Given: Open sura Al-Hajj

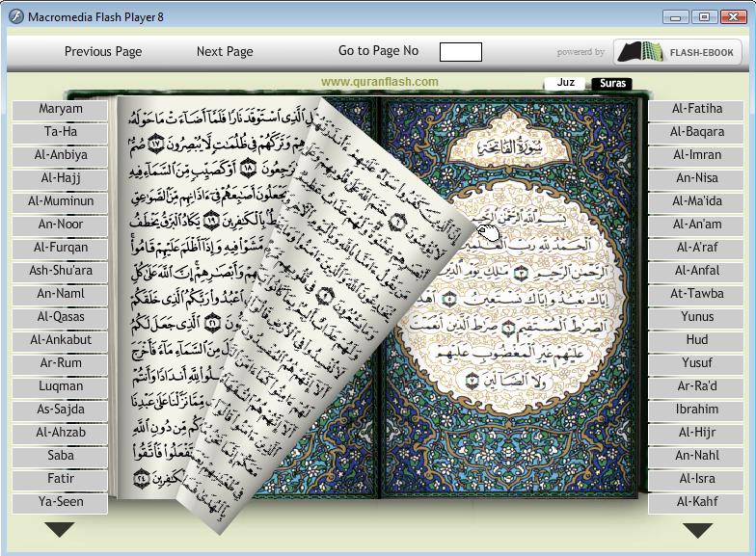Looking at the screenshot, I should (x=60, y=179).
